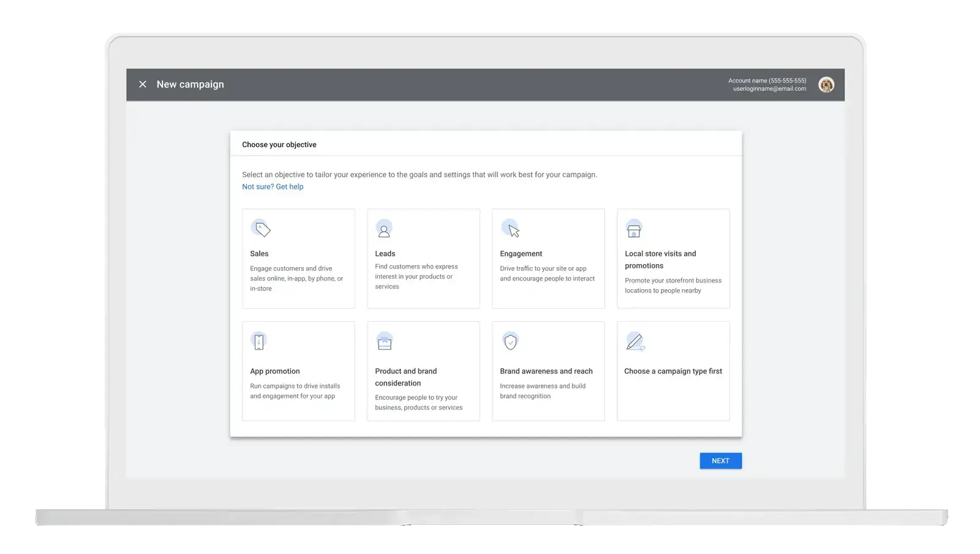Screen dimensions: 980x554
Task: Close the New campaign dialog
Action: pyautogui.click(x=143, y=85)
